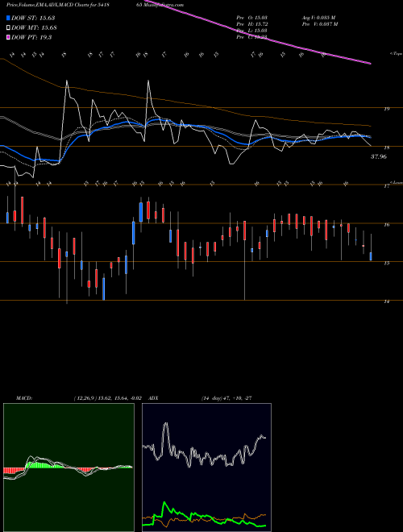The width and height of the screenshot is (403, 532).
Task: Select the 'DOW PT: 19.3' legend label
Action: pyautogui.click(x=31, y=37)
